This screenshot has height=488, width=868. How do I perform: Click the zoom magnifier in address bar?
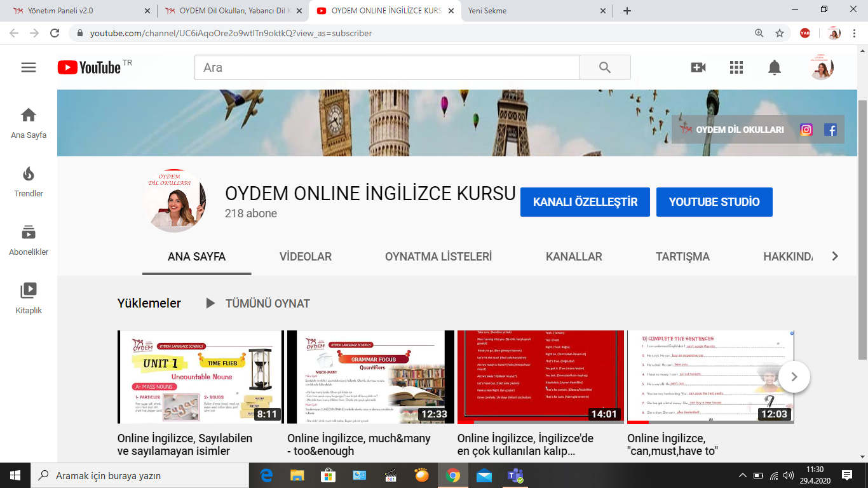(x=759, y=33)
